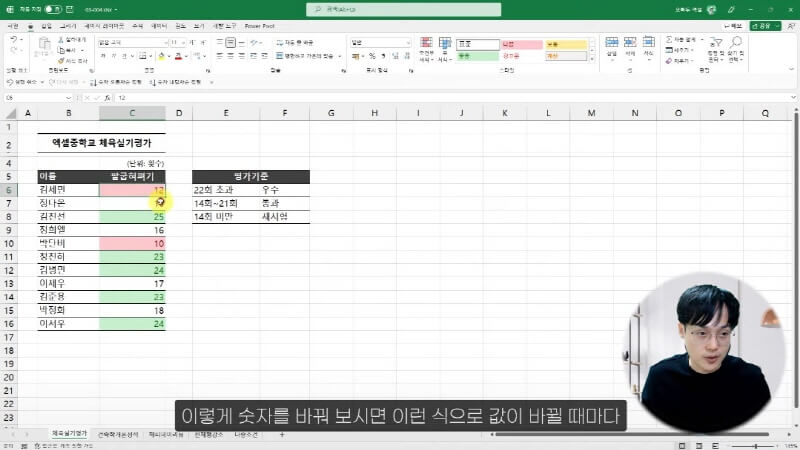Image resolution: width=800 pixels, height=450 pixels.
Task: Apply percent style format
Action: tap(372, 56)
